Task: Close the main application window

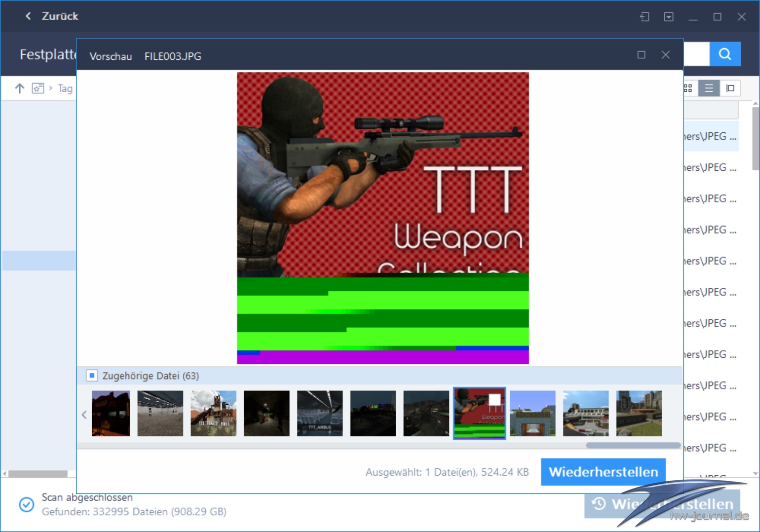Action: tap(742, 17)
